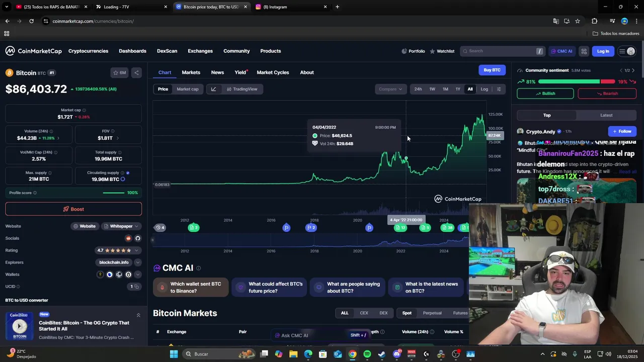Switch to line chart view icon
Screen dimensions: 644x362
point(213,89)
